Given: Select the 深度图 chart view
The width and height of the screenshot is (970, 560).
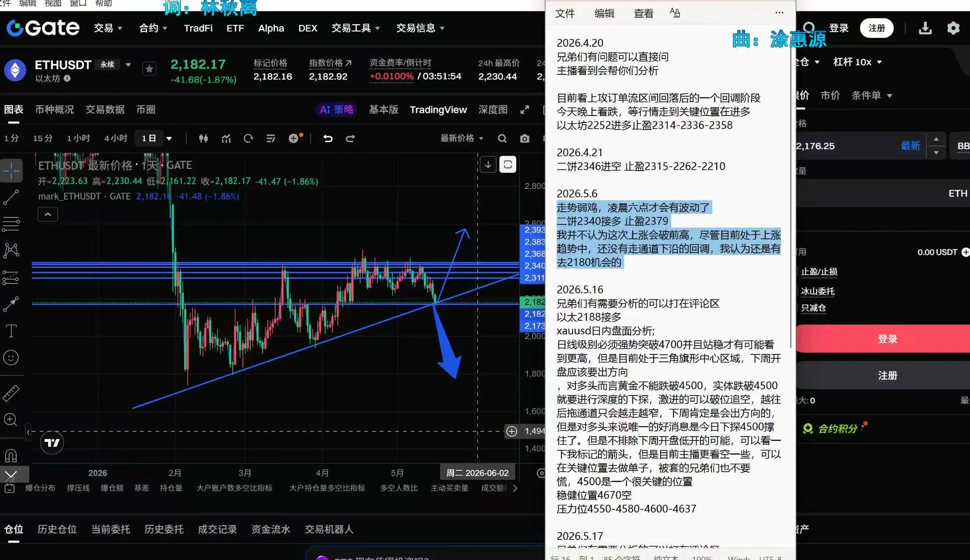Looking at the screenshot, I should point(493,109).
